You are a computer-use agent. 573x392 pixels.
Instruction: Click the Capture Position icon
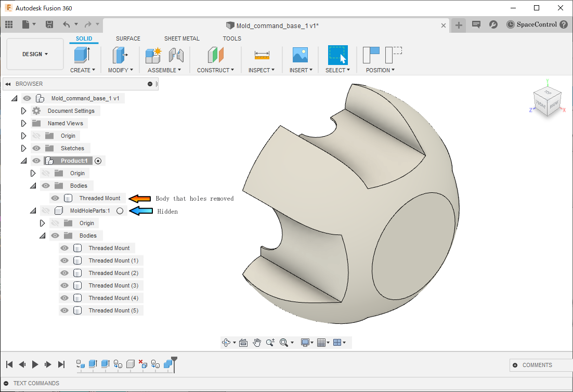pyautogui.click(x=371, y=55)
